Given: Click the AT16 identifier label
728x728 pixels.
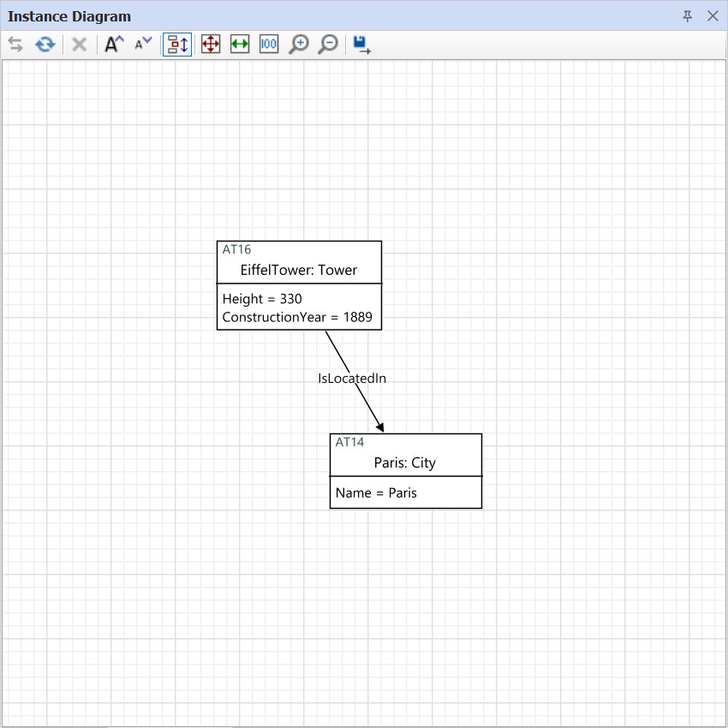Looking at the screenshot, I should (236, 250).
